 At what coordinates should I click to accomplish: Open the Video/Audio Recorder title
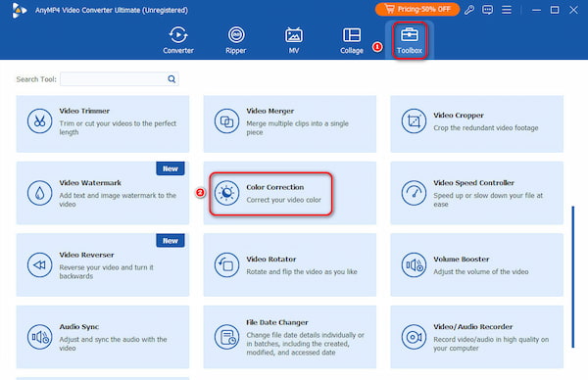tap(473, 327)
